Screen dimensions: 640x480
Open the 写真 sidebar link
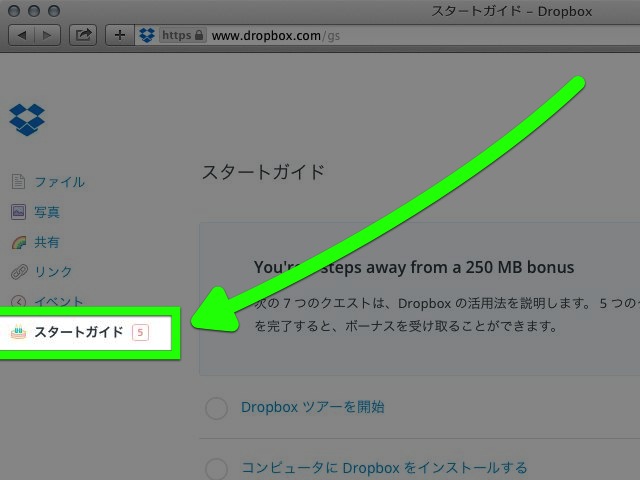(47, 212)
